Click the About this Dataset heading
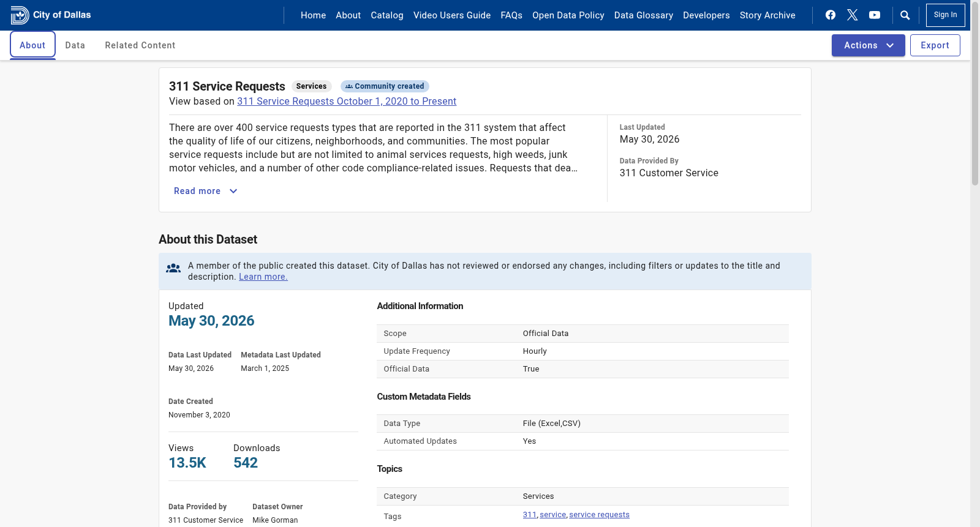 [208, 239]
